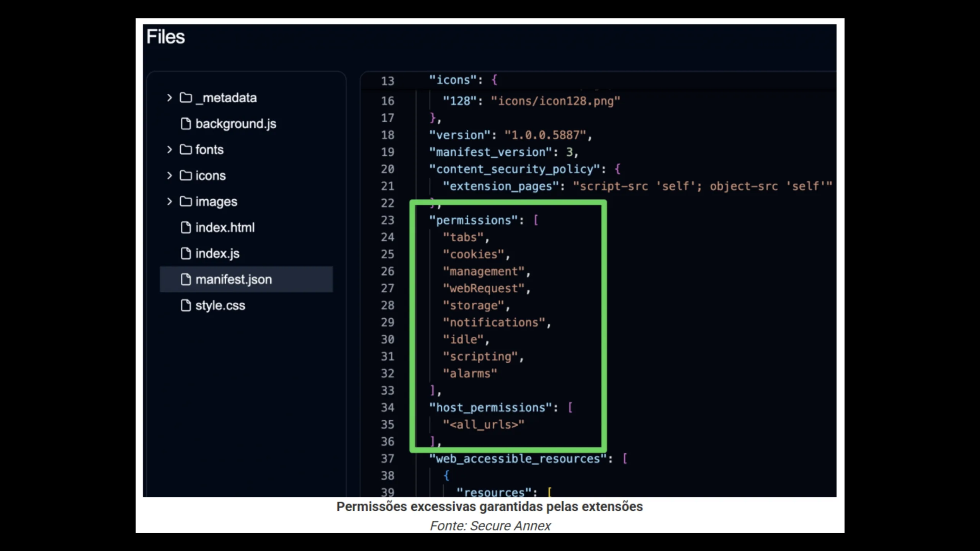This screenshot has height=551, width=980.
Task: Click the index.html file icon
Action: coord(186,228)
